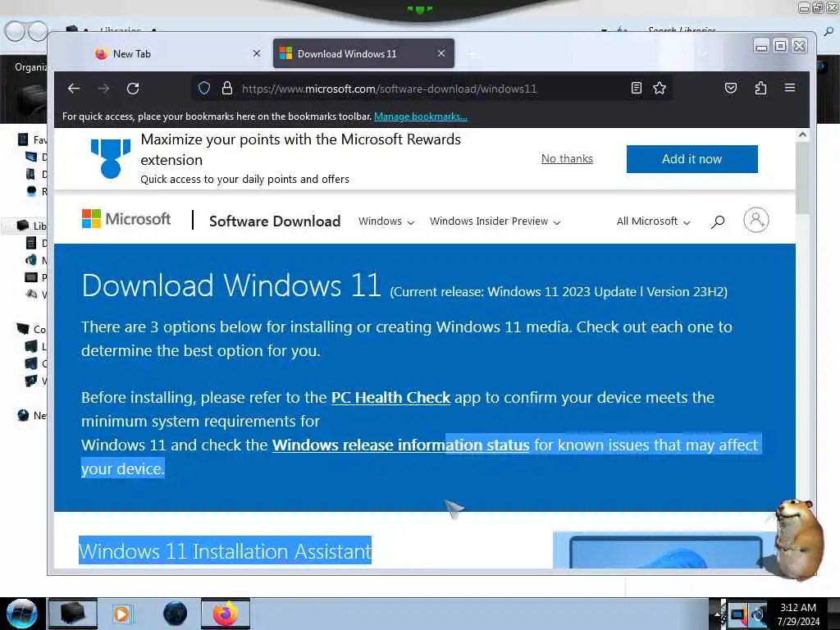Image resolution: width=840 pixels, height=630 pixels.
Task: Open Firefox extensions puzzle icon
Action: pos(760,88)
